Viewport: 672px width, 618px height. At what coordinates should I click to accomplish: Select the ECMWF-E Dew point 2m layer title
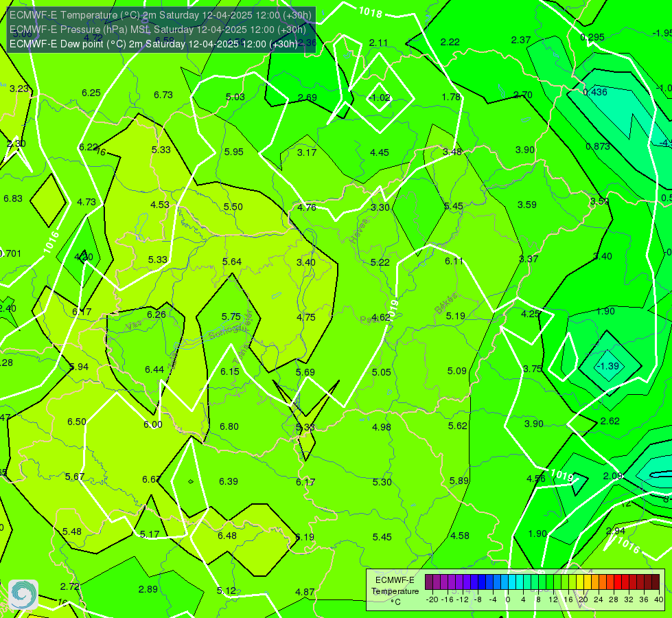pyautogui.click(x=154, y=44)
